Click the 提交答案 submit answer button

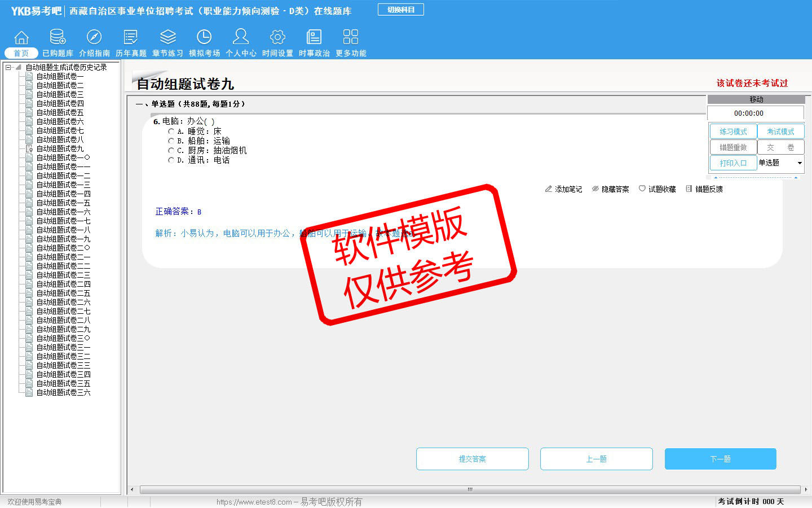[472, 459]
